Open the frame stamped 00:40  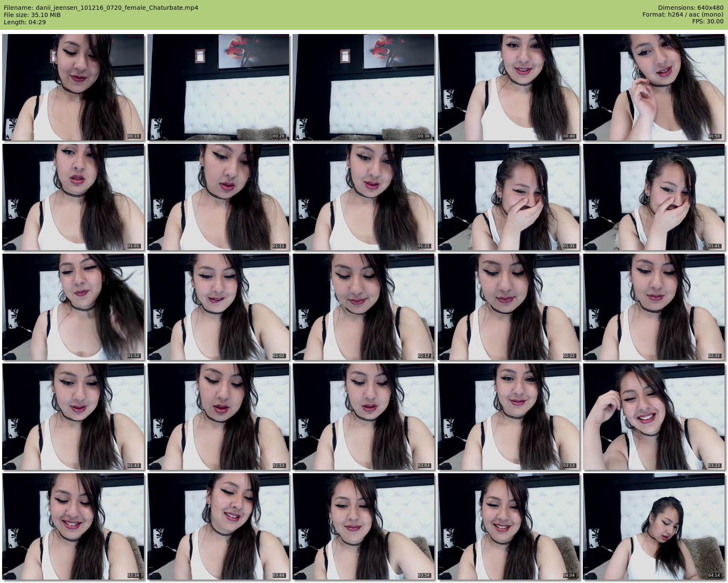tap(509, 87)
